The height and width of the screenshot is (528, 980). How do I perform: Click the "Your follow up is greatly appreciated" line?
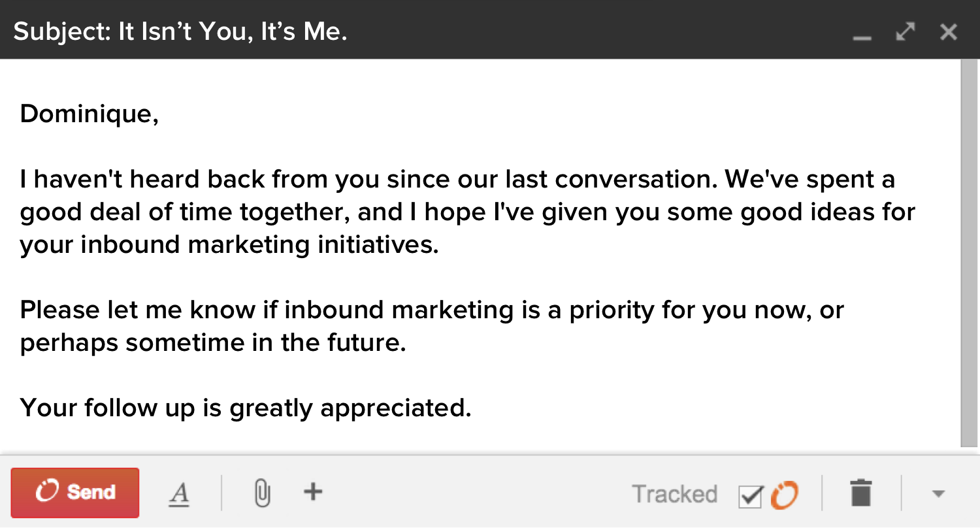[x=246, y=408]
